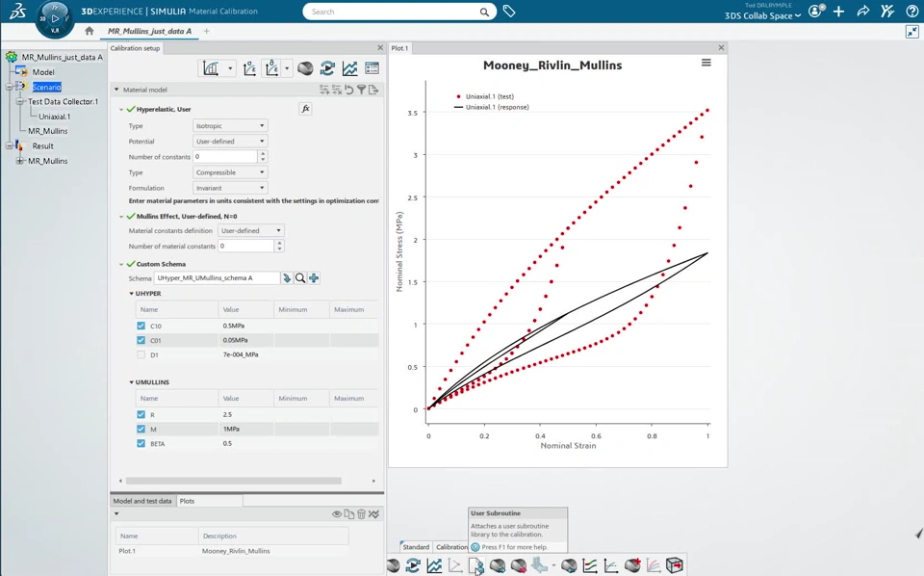This screenshot has width=924, height=576.
Task: Open the Compressible Type dropdown
Action: click(230, 172)
